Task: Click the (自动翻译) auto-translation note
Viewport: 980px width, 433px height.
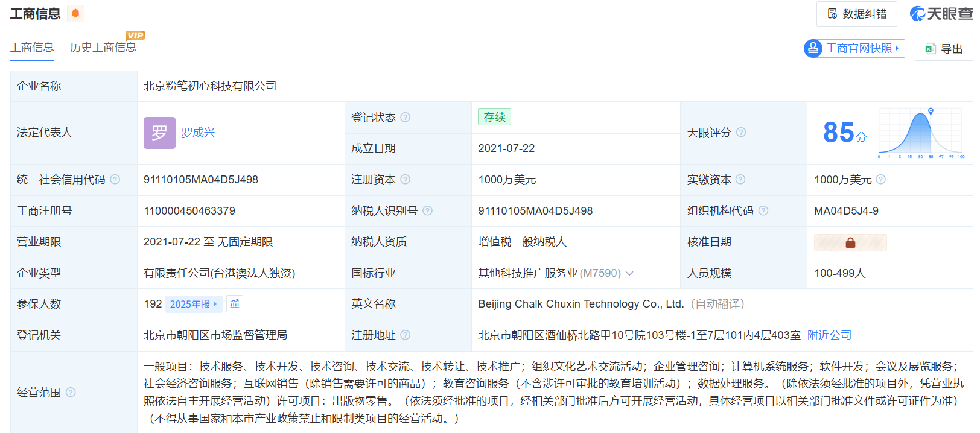Action: (717, 304)
